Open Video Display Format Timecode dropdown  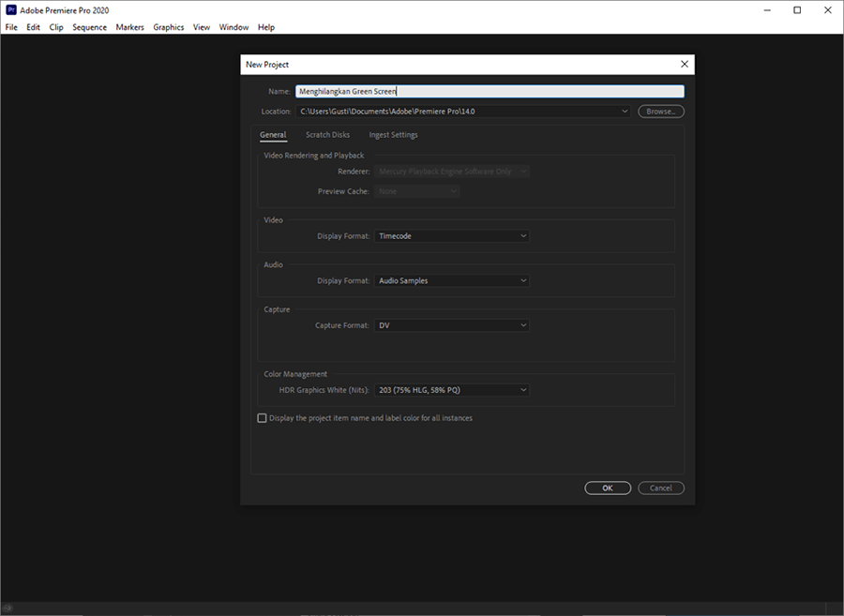coord(452,236)
